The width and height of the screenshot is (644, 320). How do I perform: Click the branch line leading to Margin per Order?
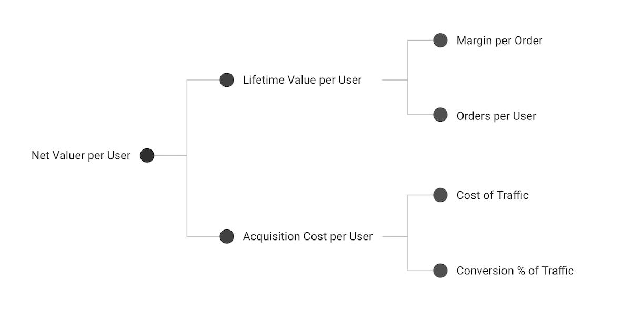(x=420, y=41)
